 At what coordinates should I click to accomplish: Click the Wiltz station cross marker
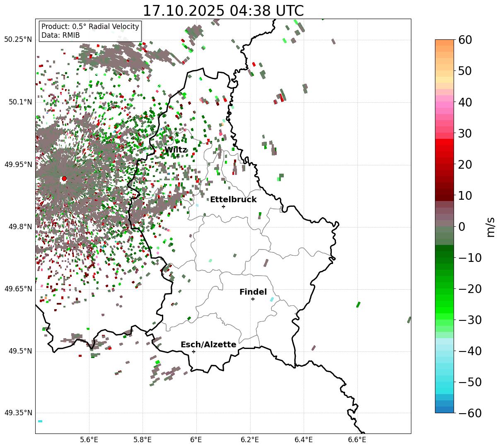[x=178, y=156]
